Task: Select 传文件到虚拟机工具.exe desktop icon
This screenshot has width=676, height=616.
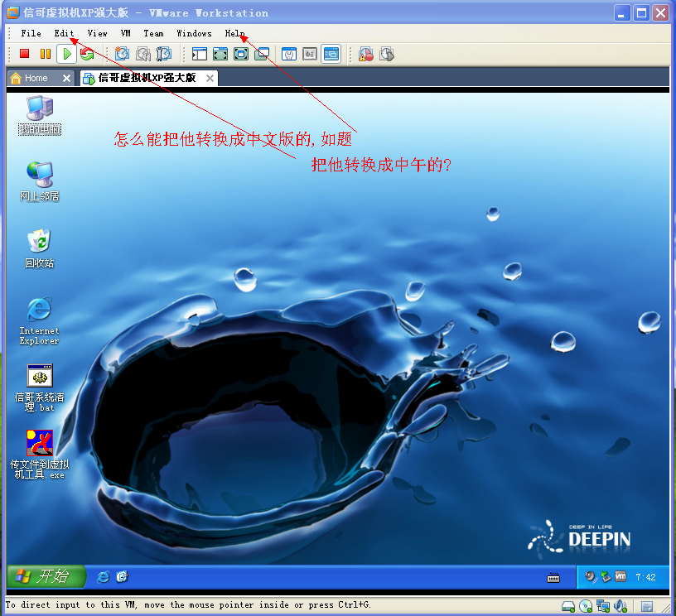Action: 39,455
